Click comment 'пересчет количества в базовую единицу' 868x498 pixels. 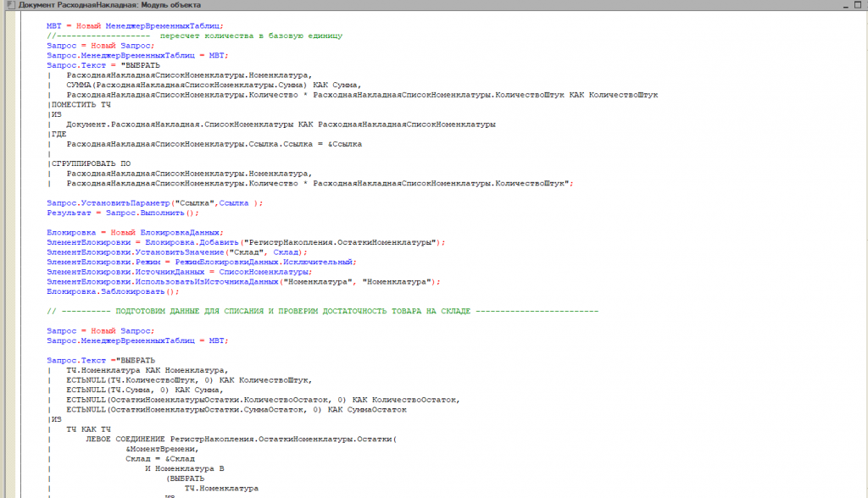tap(251, 36)
